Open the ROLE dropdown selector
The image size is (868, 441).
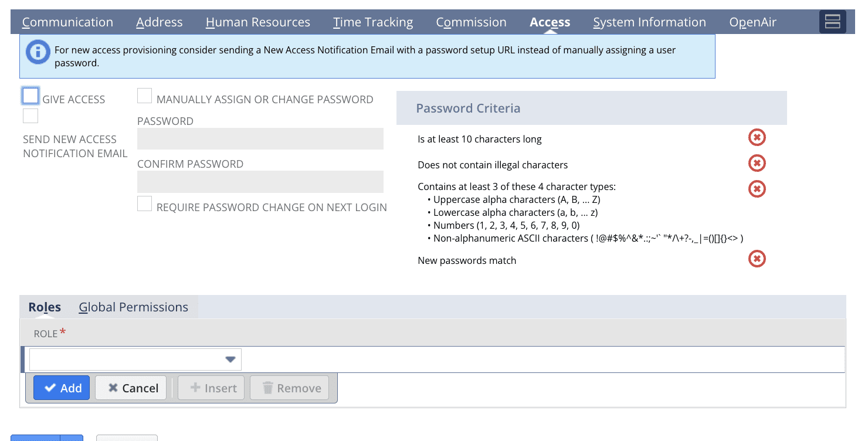click(230, 358)
